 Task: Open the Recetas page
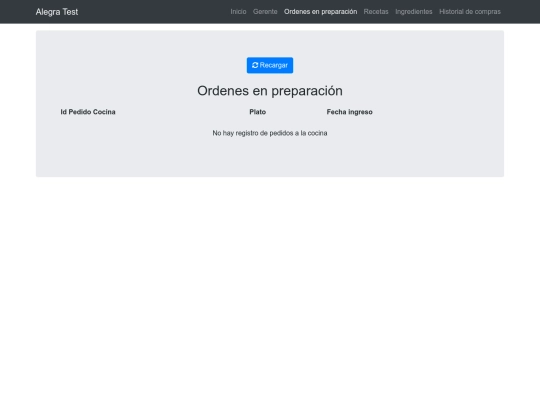[x=376, y=12]
